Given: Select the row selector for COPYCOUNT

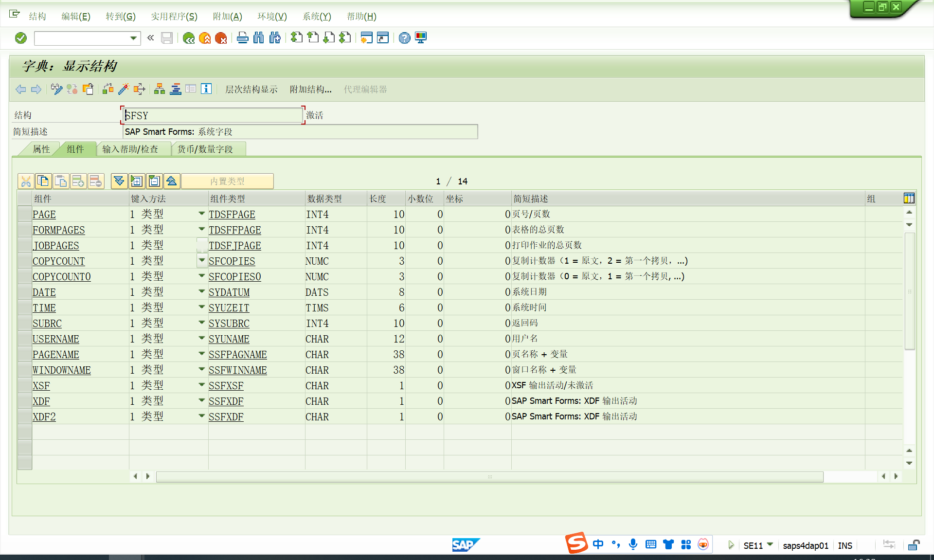Looking at the screenshot, I should [x=25, y=261].
